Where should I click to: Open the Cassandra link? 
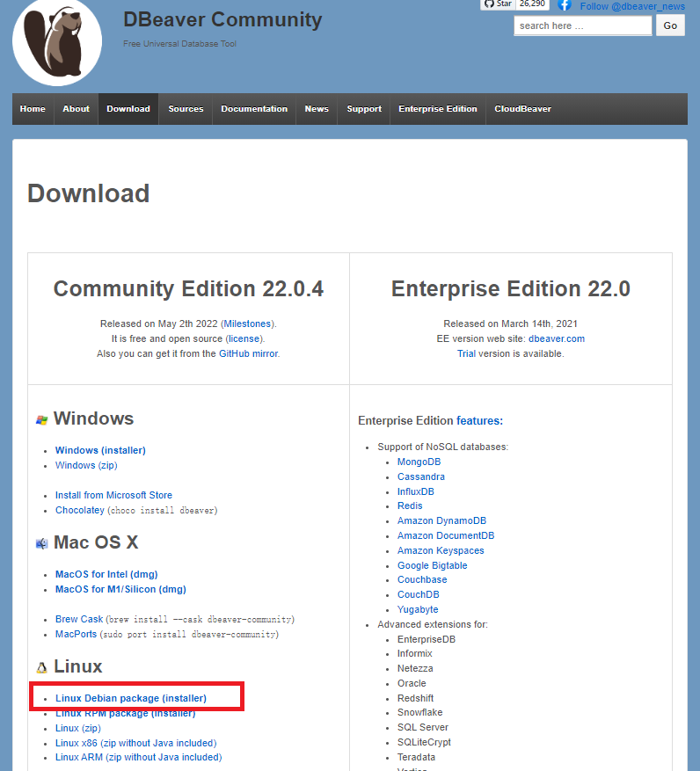click(x=420, y=476)
